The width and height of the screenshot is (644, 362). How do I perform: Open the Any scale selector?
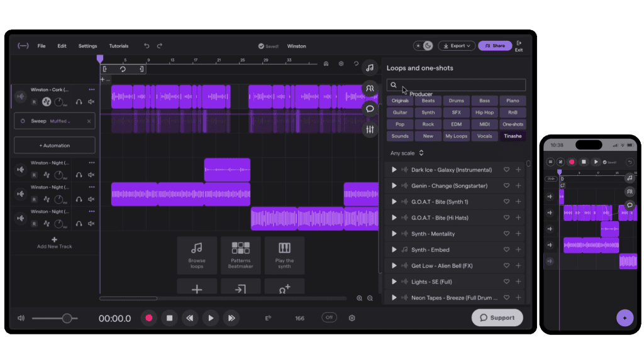point(407,153)
